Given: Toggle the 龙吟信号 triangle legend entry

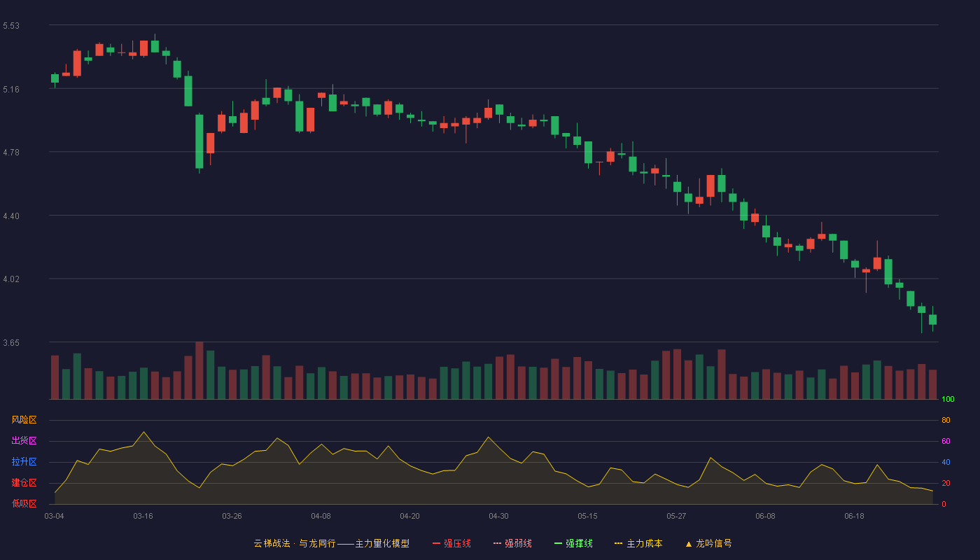Looking at the screenshot, I should coord(708,543).
